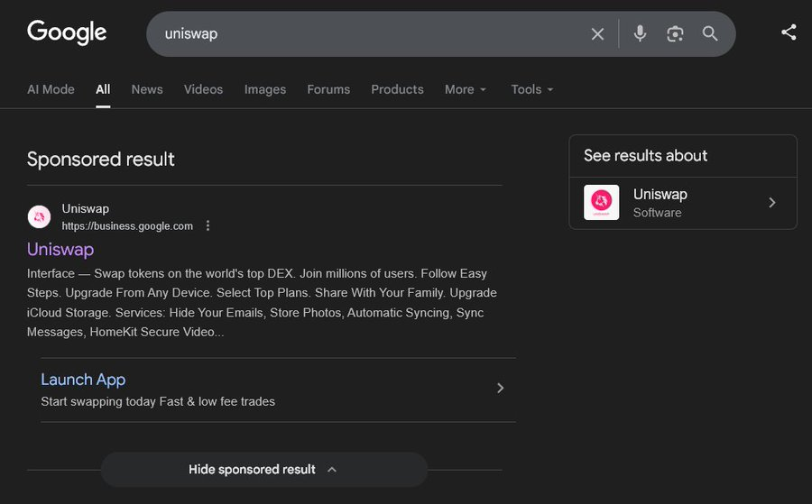Submit search with the magnifying glass icon
This screenshot has height=504, width=812.
[x=710, y=33]
